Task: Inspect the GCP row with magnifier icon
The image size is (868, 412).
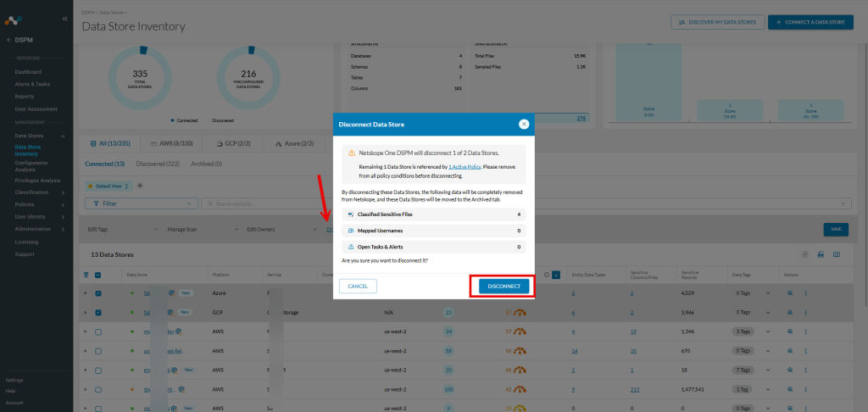Action: point(791,312)
